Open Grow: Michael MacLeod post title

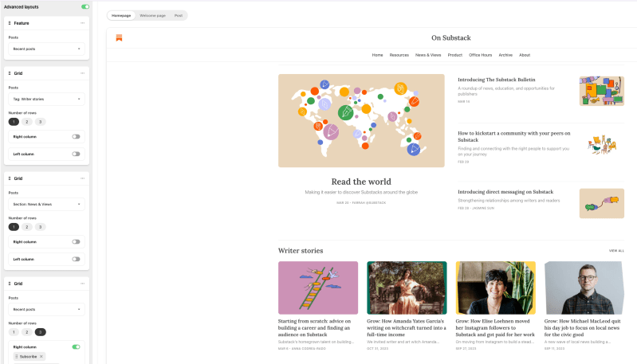click(x=583, y=328)
